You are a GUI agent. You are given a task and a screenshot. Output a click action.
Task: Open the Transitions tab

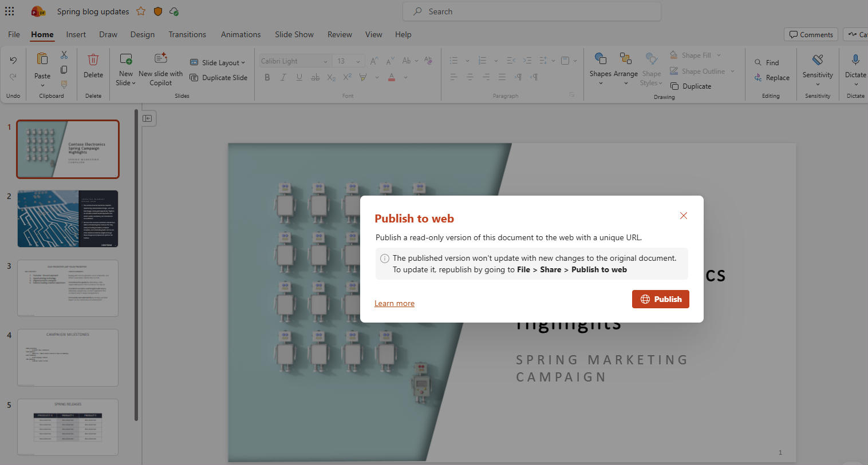187,34
